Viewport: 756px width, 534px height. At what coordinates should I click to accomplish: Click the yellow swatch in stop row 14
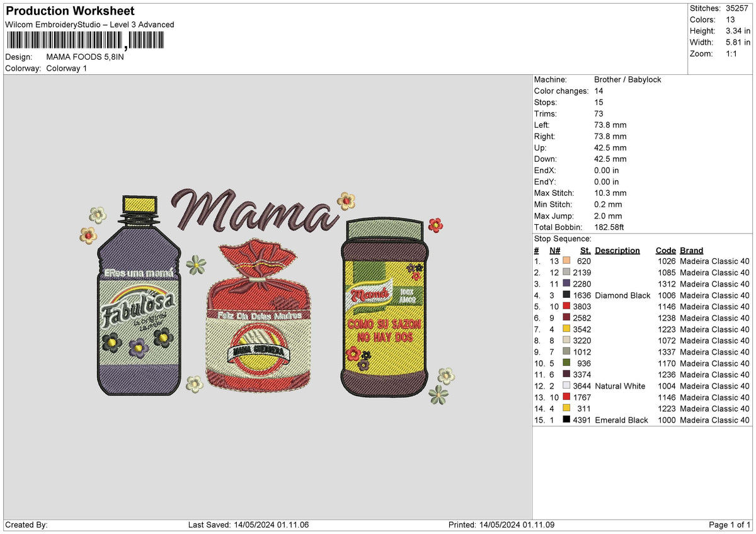tap(567, 409)
